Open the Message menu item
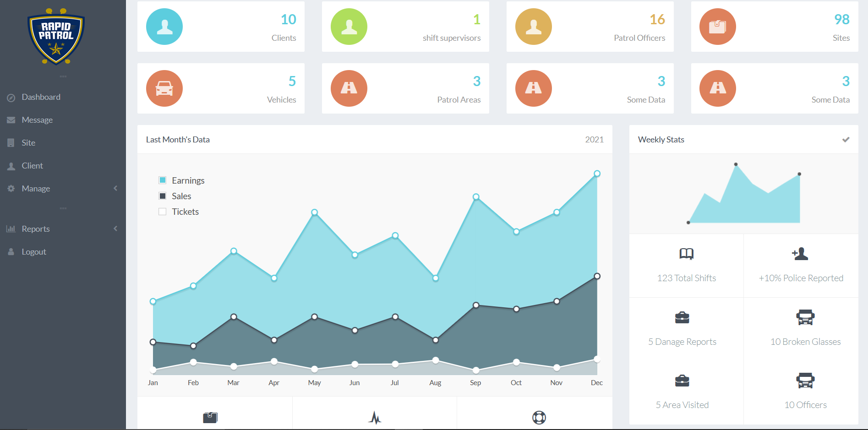 (x=37, y=120)
